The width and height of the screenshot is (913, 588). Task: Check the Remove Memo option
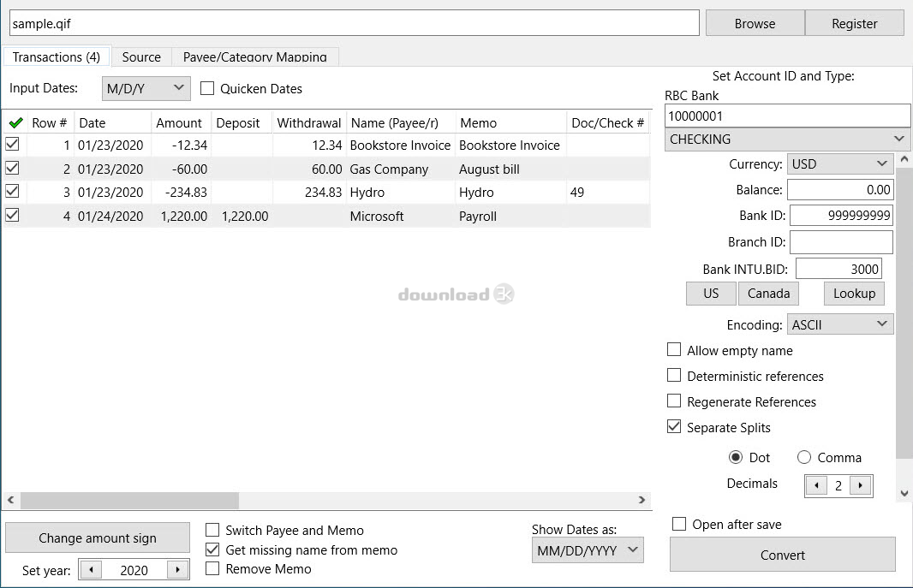click(212, 568)
